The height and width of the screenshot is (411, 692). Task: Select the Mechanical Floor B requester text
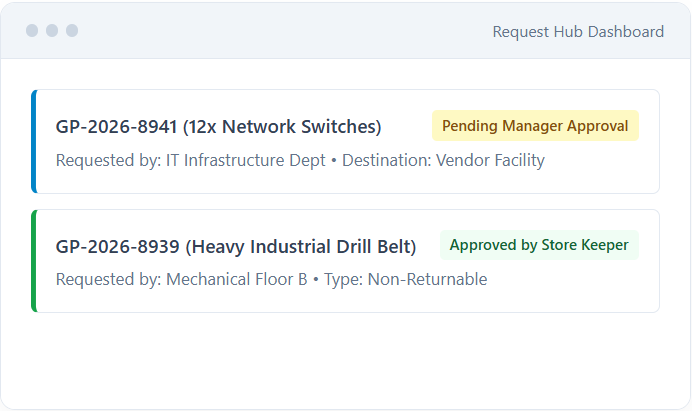236,279
